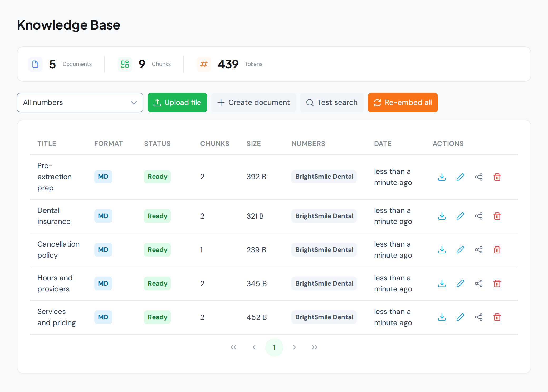548x392 pixels.
Task: Share the Cancellation policy document
Action: pyautogui.click(x=479, y=250)
